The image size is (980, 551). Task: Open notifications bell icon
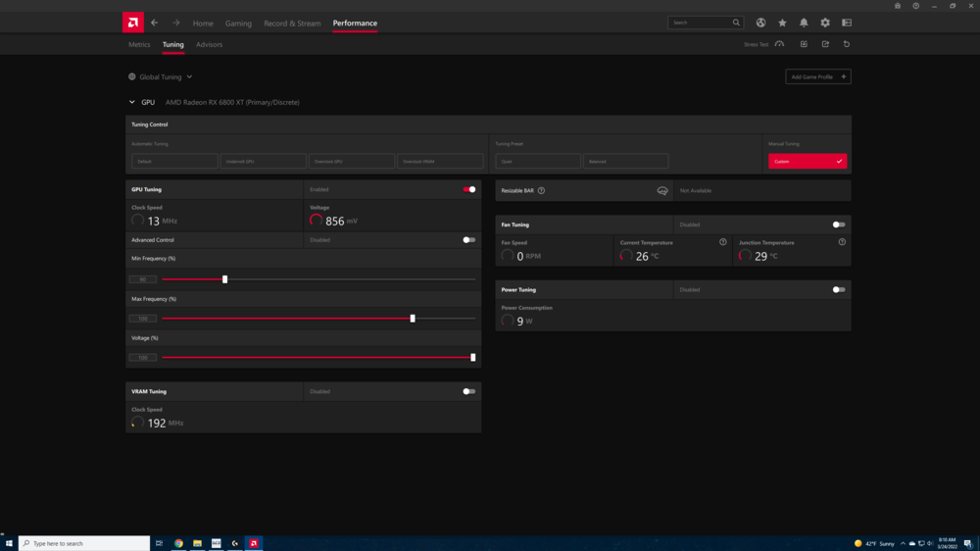pos(804,23)
